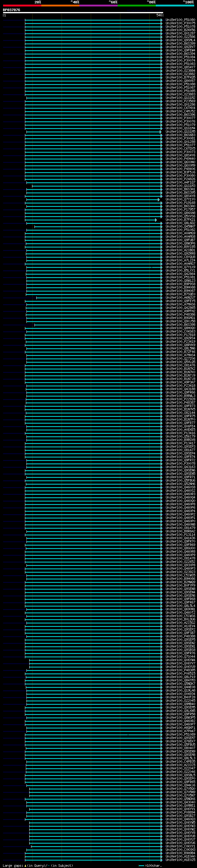Select hit label UniRef100_C6THX4

(180, 108)
